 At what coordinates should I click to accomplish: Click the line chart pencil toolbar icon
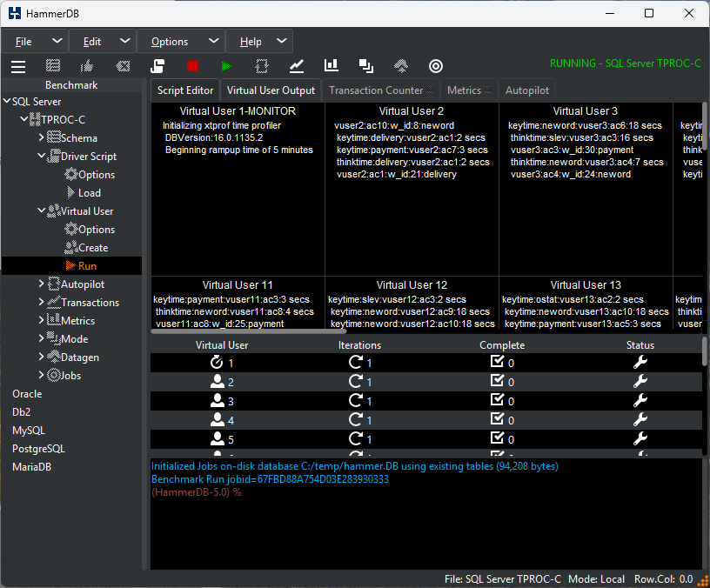click(x=297, y=66)
